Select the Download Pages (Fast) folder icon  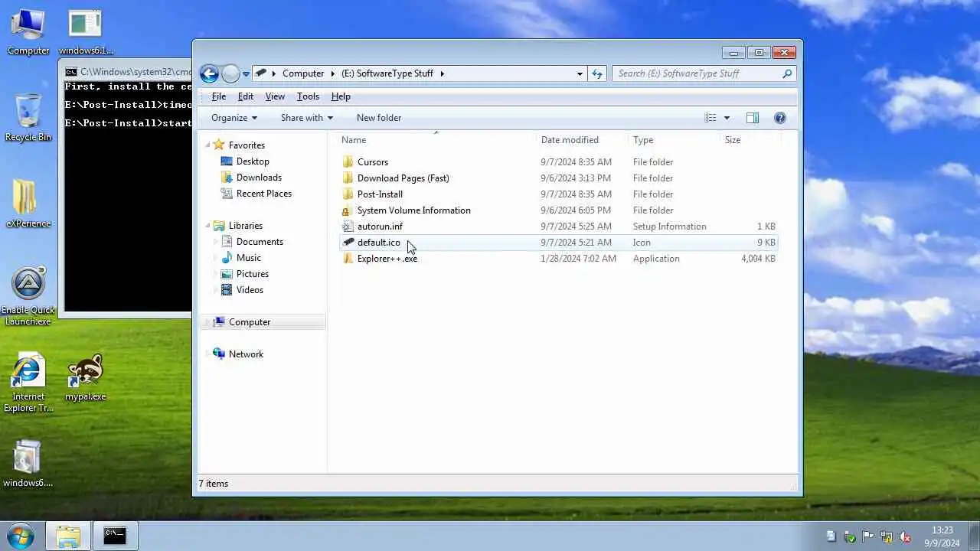point(348,178)
